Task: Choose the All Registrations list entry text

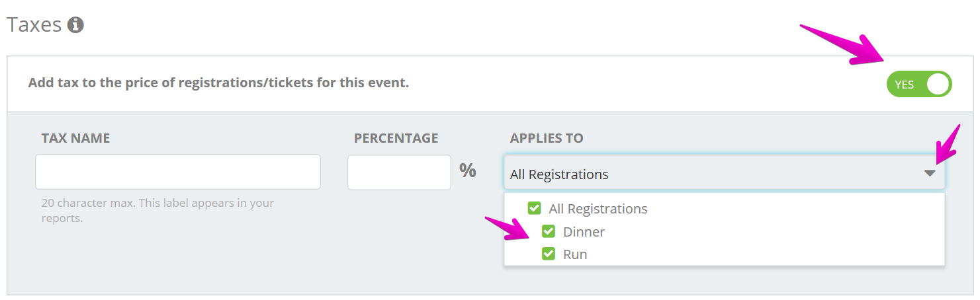Action: point(598,209)
